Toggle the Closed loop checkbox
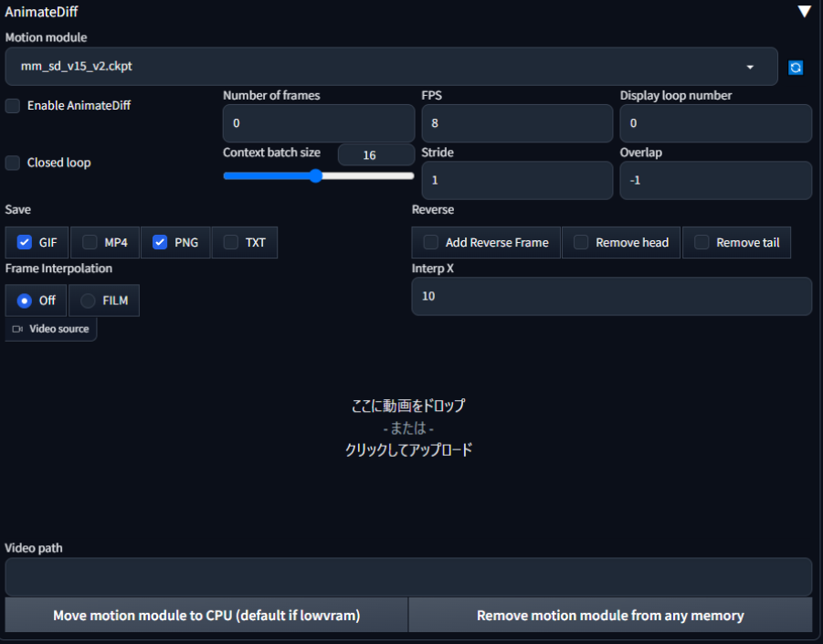 tap(13, 164)
